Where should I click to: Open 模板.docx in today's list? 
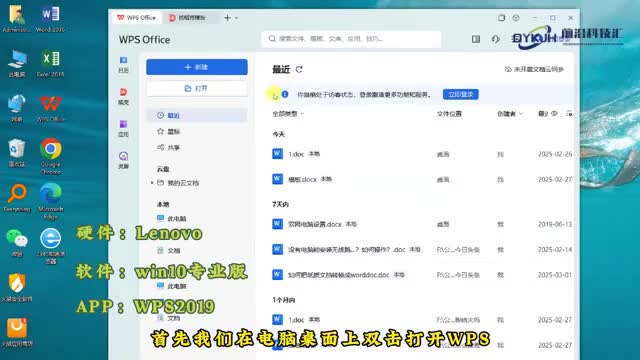[x=422, y=179]
